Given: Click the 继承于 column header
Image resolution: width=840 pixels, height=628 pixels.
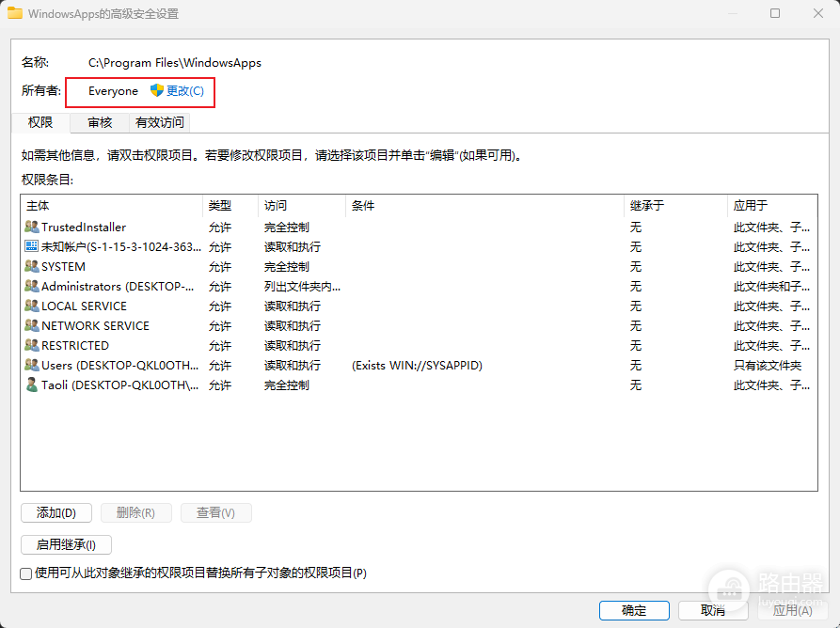Looking at the screenshot, I should click(675, 206).
